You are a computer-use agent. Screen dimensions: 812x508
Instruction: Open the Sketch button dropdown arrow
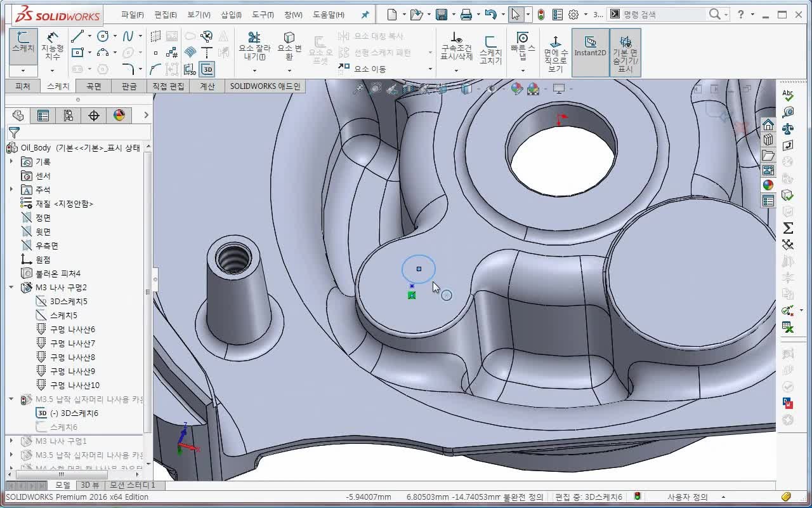pos(23,70)
